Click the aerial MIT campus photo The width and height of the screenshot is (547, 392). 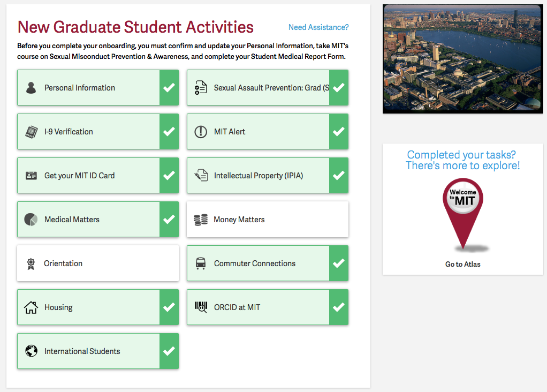click(x=463, y=59)
